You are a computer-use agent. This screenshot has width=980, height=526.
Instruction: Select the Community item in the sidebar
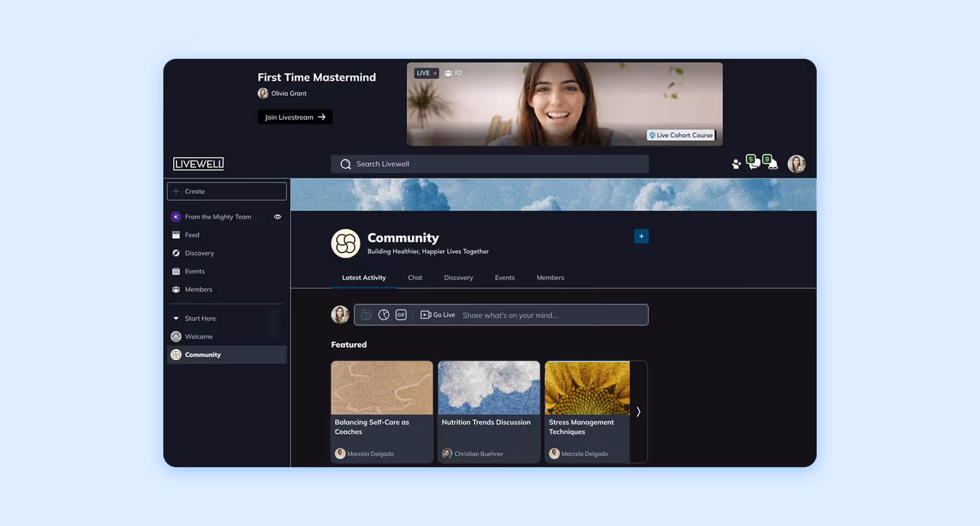point(203,354)
